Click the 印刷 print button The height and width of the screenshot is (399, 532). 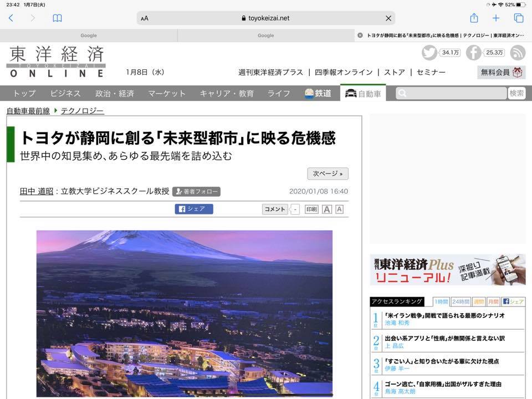pyautogui.click(x=311, y=209)
